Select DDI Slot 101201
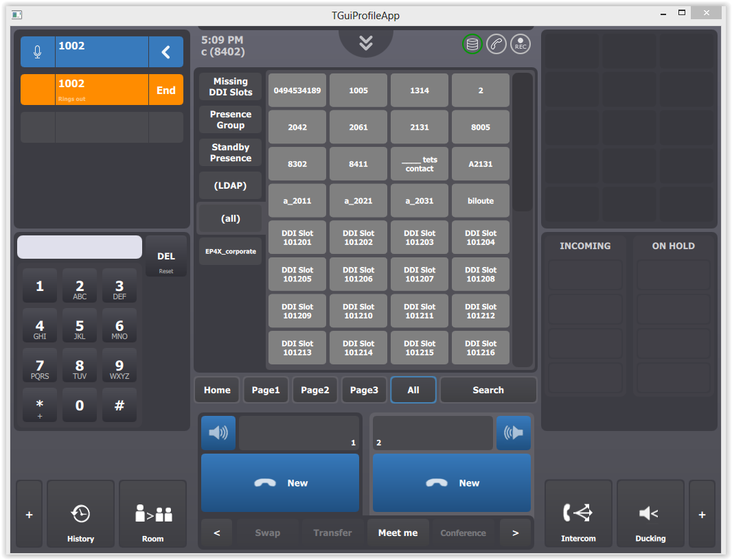The width and height of the screenshot is (732, 560). (x=297, y=238)
